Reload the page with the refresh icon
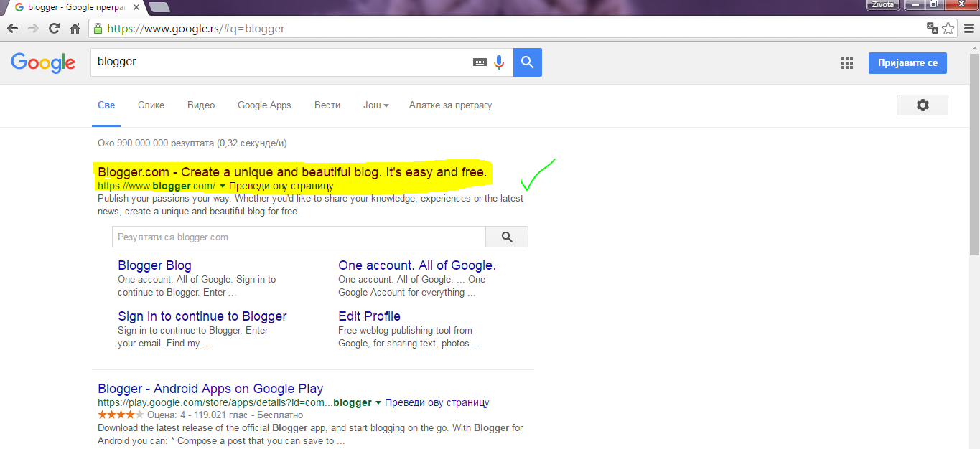The width and height of the screenshot is (980, 449). tap(54, 29)
